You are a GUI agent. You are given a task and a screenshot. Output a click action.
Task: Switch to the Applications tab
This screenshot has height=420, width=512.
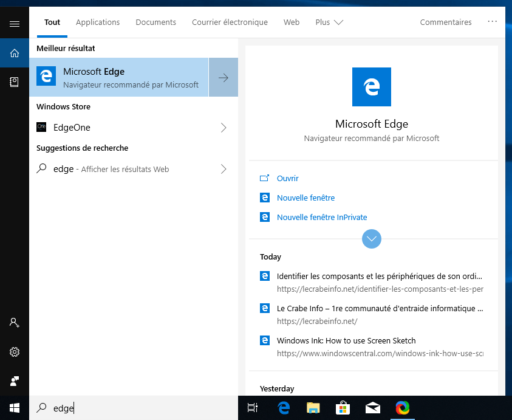coord(98,22)
